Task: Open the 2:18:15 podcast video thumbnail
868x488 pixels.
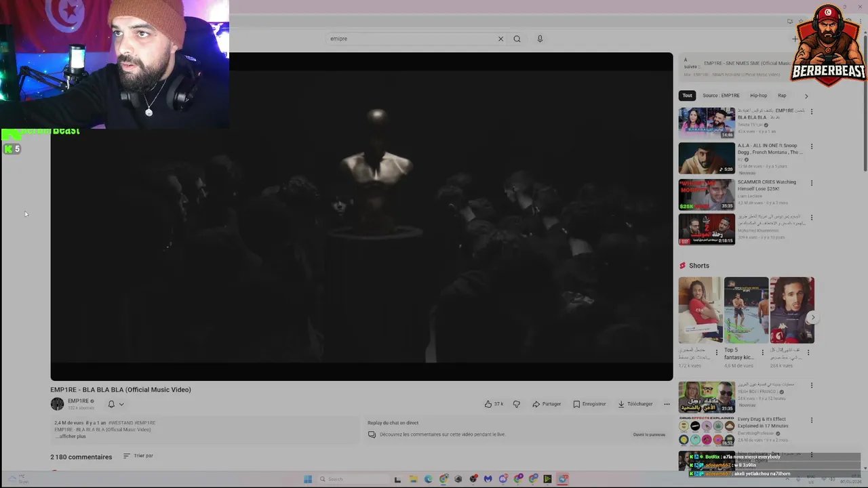Action: [x=707, y=229]
